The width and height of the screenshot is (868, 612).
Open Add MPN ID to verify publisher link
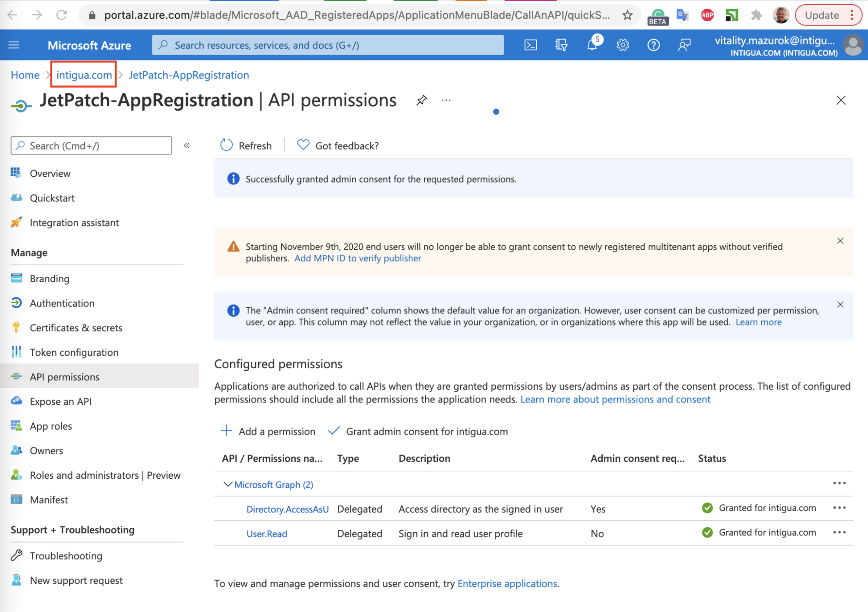point(357,258)
